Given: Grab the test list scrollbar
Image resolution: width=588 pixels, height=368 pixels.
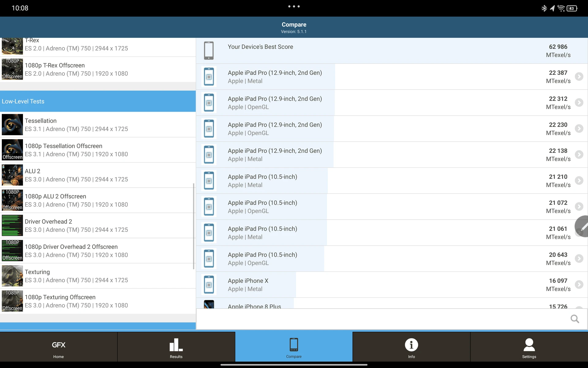Looking at the screenshot, I should 194,226.
